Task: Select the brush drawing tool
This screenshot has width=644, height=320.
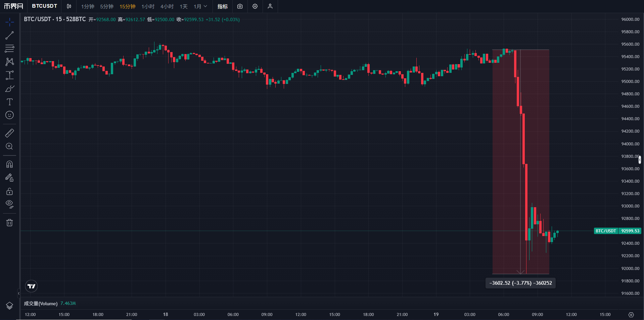Action: (x=9, y=89)
